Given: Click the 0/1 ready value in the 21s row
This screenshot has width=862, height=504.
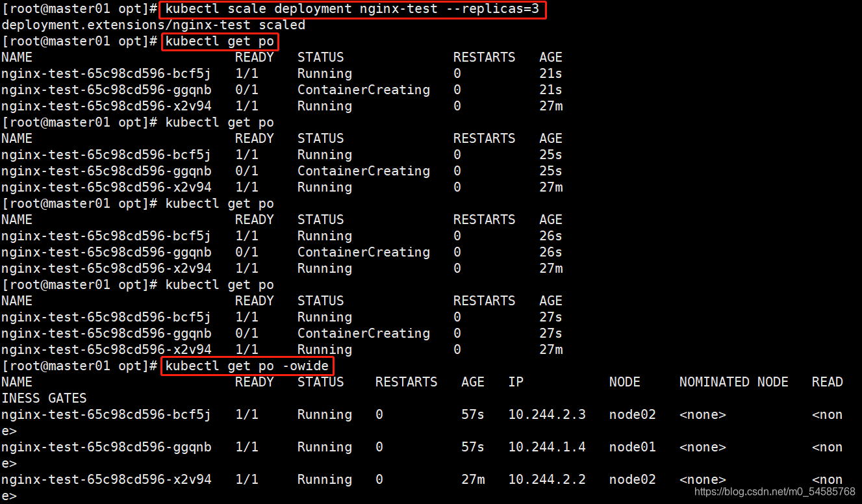Looking at the screenshot, I should [247, 90].
